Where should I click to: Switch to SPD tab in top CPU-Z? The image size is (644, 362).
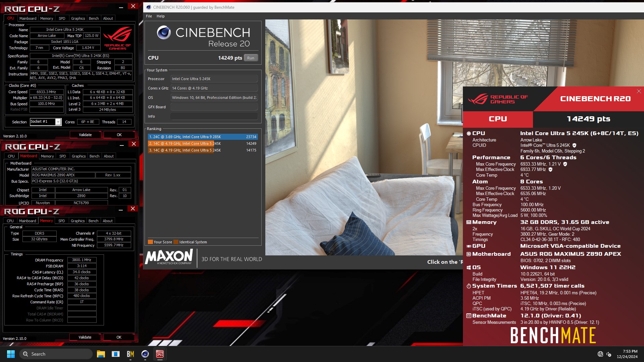click(62, 18)
